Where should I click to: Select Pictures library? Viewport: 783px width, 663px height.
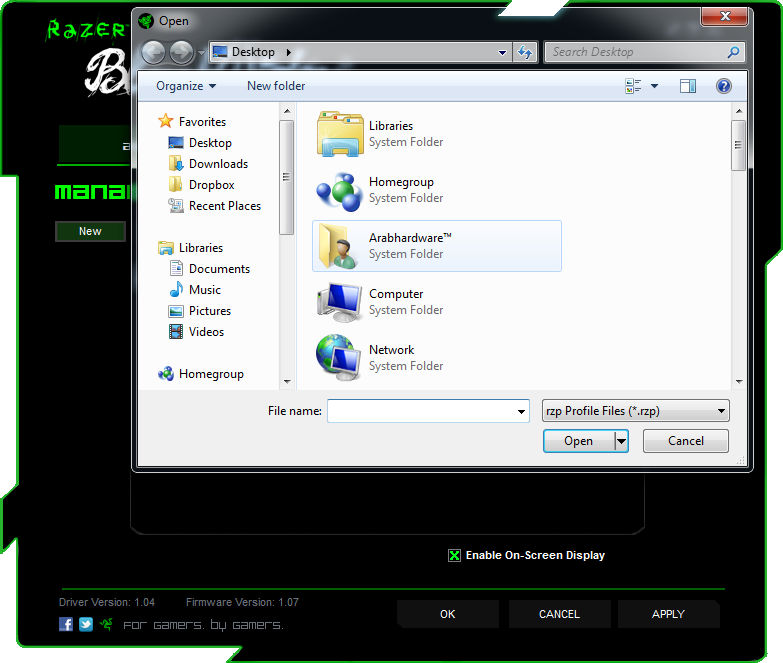pyautogui.click(x=210, y=311)
